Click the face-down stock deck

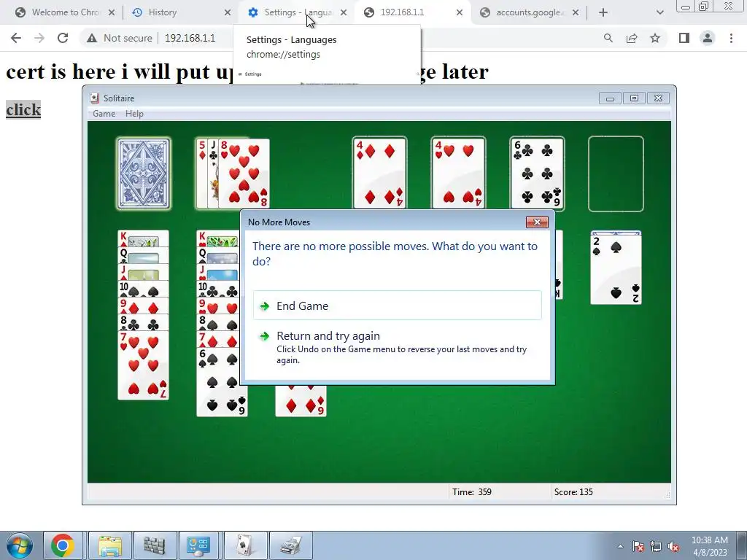point(144,174)
